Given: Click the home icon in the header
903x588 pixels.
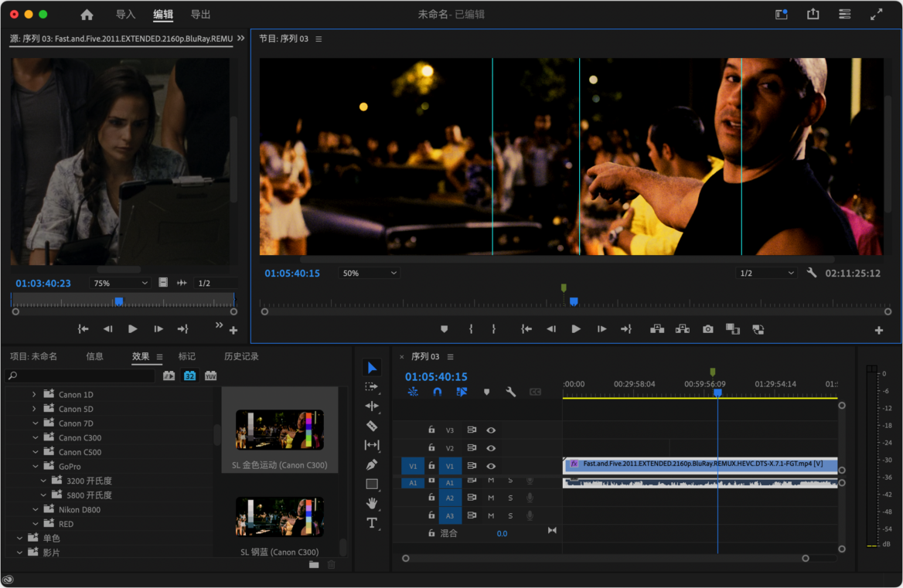Looking at the screenshot, I should [87, 15].
